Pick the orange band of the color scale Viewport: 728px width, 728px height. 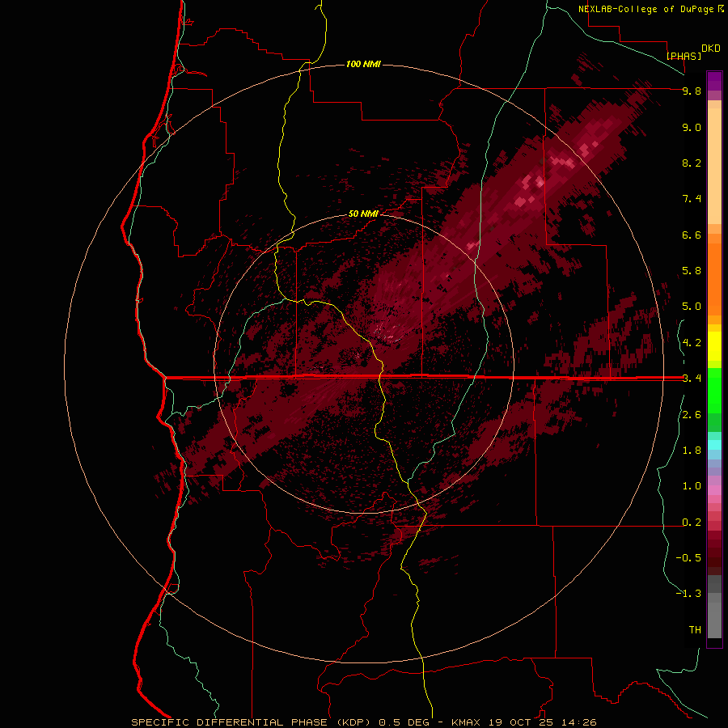714,280
